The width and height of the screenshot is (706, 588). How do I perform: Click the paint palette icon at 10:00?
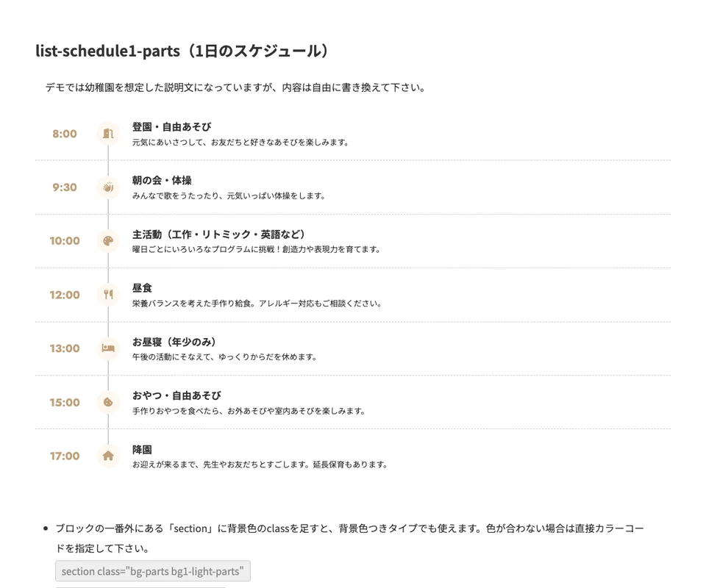coord(108,241)
